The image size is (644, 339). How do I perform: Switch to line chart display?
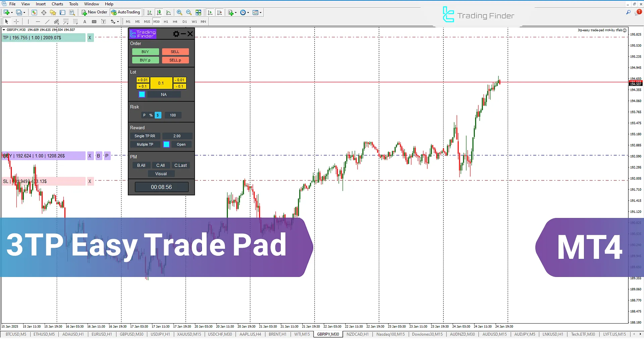[x=168, y=12]
